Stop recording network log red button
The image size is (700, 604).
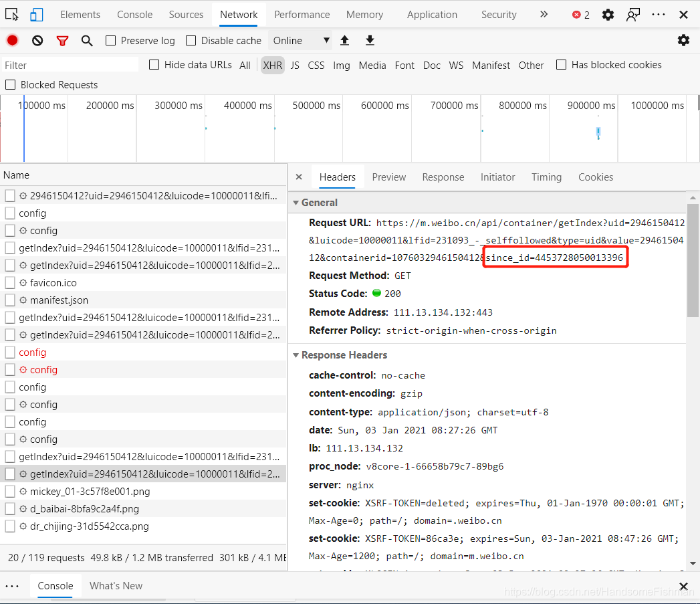coord(13,41)
